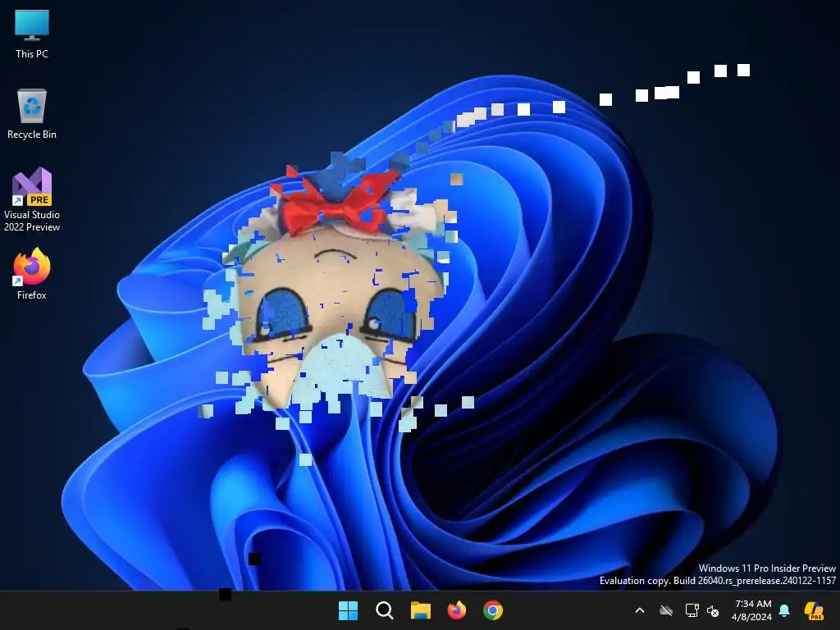840x630 pixels.
Task: Click the muted volume tray icon
Action: coord(713,610)
